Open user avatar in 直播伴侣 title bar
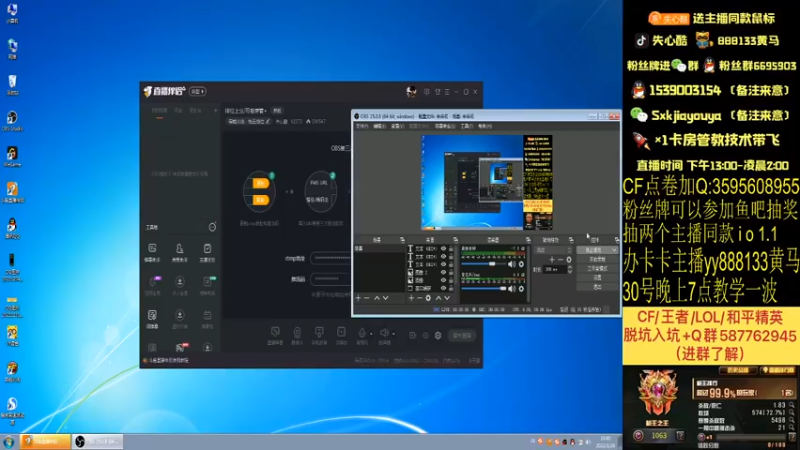 point(411,92)
